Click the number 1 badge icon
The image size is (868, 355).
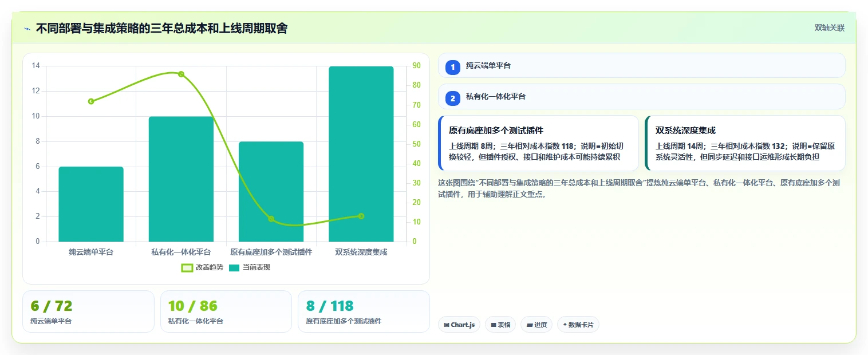point(453,67)
